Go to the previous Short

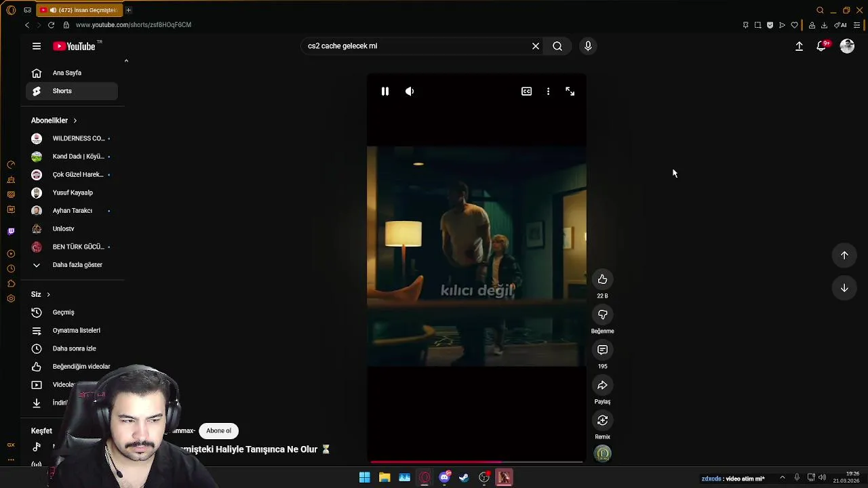(844, 256)
